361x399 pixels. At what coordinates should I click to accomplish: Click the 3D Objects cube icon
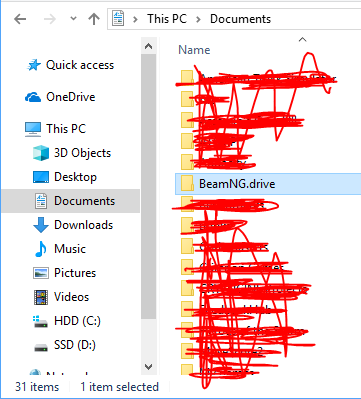point(41,153)
